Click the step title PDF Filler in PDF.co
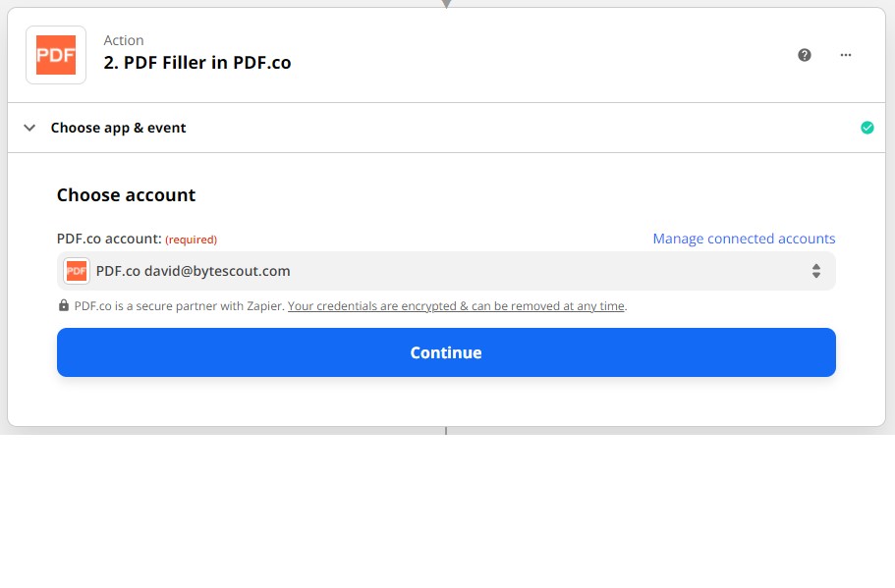Viewport: 895px width, 588px height. (x=196, y=63)
